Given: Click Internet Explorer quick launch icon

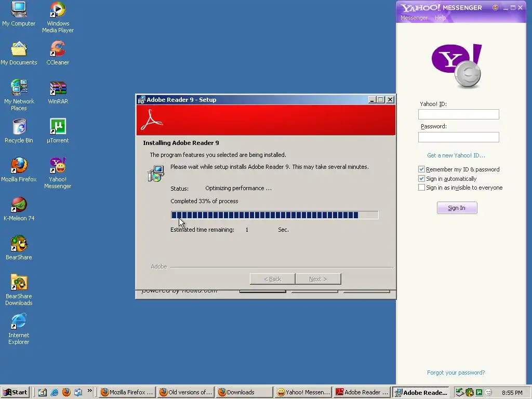Looking at the screenshot, I should coord(54,392).
